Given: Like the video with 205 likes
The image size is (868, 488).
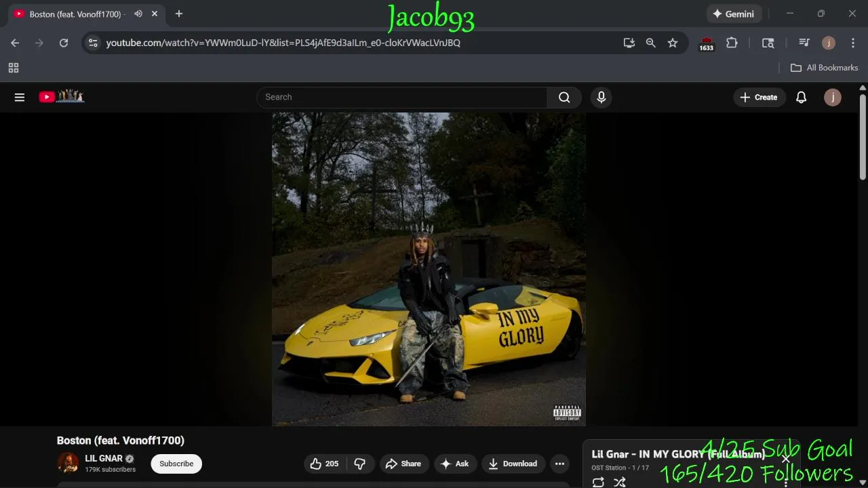Looking at the screenshot, I should click(324, 464).
